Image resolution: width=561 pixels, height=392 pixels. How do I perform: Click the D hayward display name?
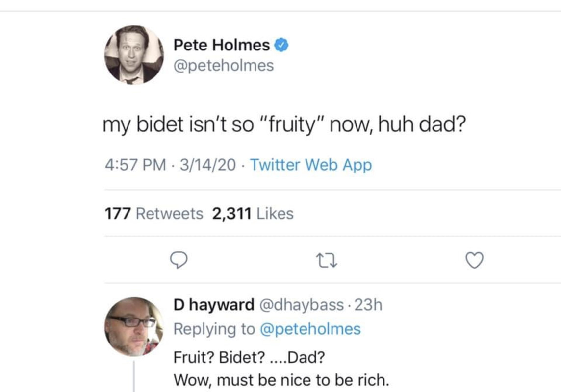pos(213,305)
